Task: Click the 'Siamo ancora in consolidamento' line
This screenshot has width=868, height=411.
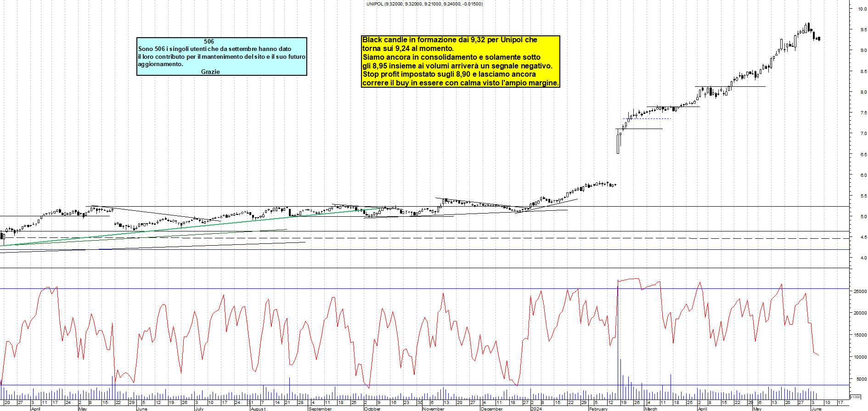Action: [451, 57]
